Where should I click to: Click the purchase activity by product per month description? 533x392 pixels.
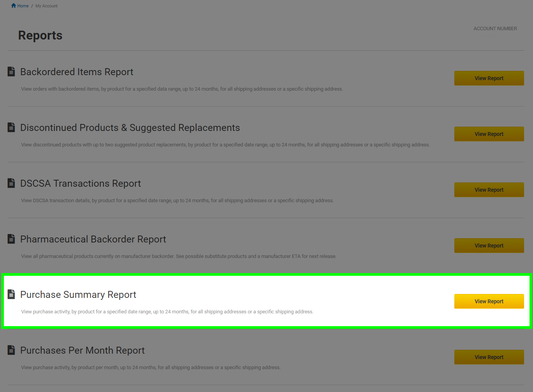pyautogui.click(x=151, y=368)
